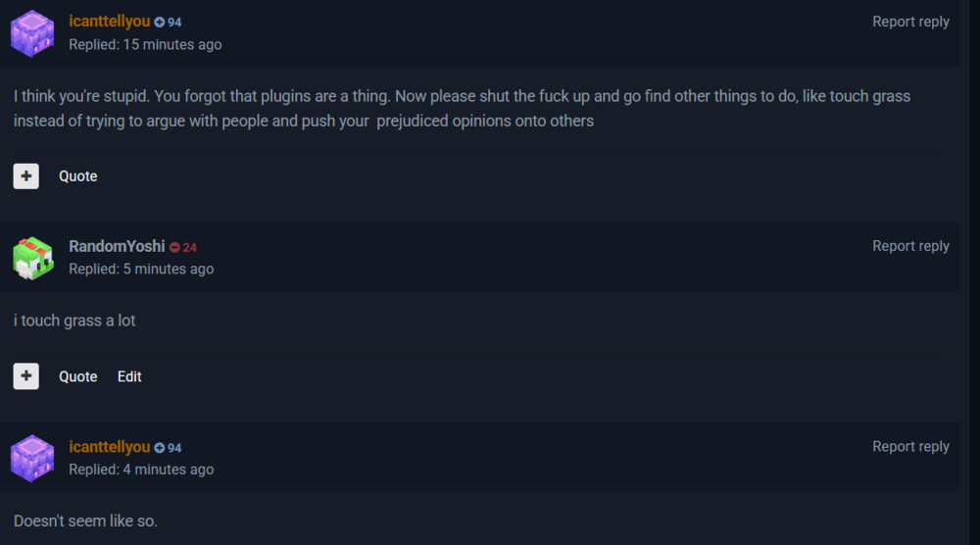Click the plus icon under 'i touch grass a lot'
This screenshot has height=545, width=980.
pyautogui.click(x=26, y=376)
